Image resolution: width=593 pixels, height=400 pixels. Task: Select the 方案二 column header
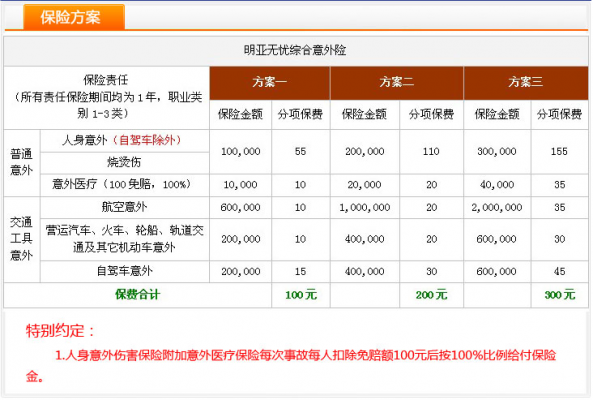coord(397,83)
